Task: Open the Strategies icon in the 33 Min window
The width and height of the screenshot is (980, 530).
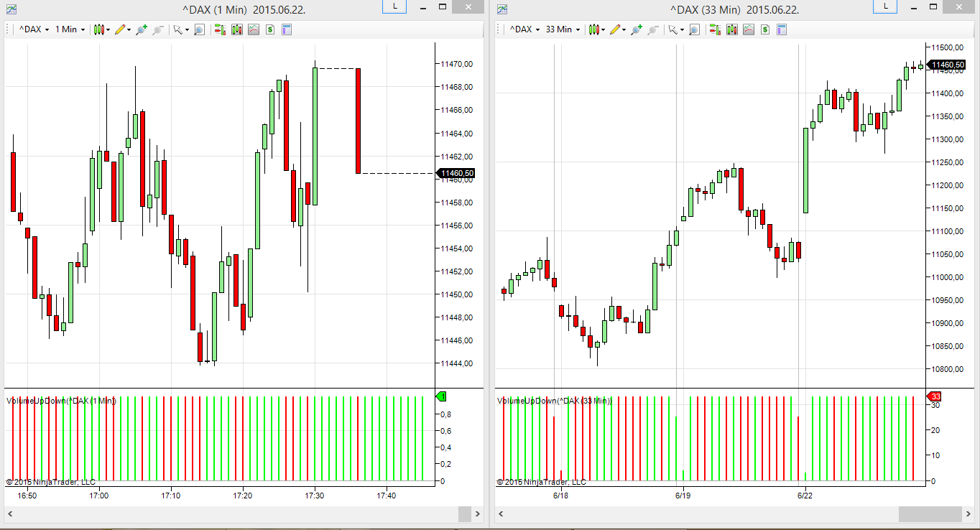Action: click(764, 29)
